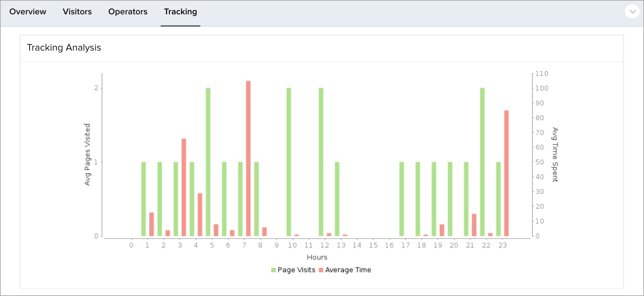Click the green Page Visits bar at hour 6
The width and height of the screenshot is (644, 296).
(224, 199)
